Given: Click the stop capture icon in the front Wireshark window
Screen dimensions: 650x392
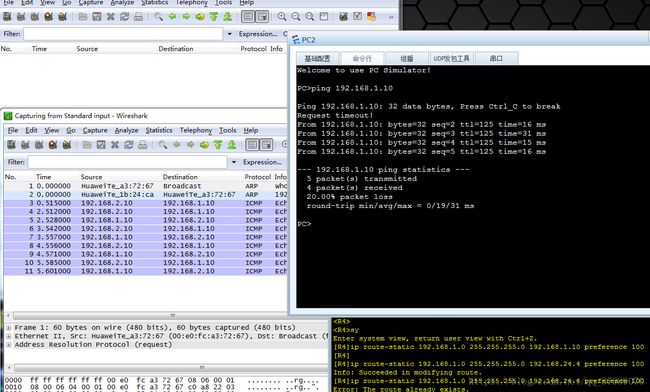Looking at the screenshot, I should coord(53,145).
